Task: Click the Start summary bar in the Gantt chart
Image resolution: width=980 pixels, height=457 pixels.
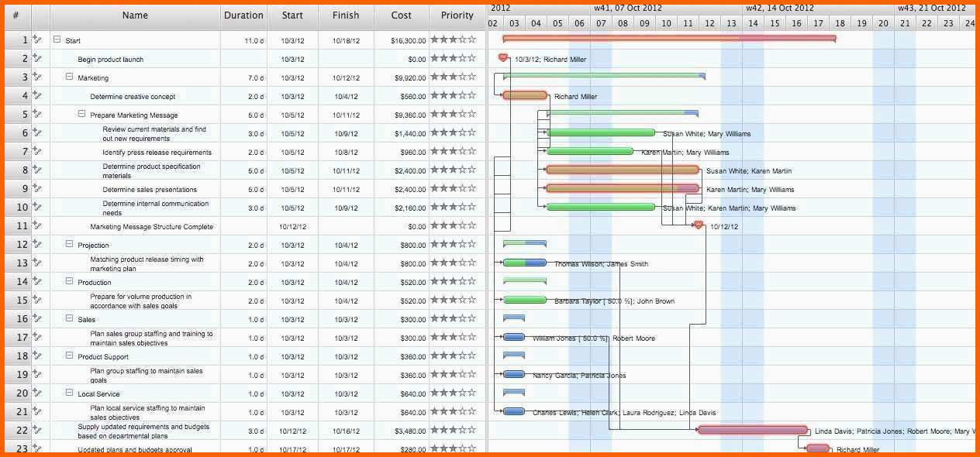Action: point(669,38)
